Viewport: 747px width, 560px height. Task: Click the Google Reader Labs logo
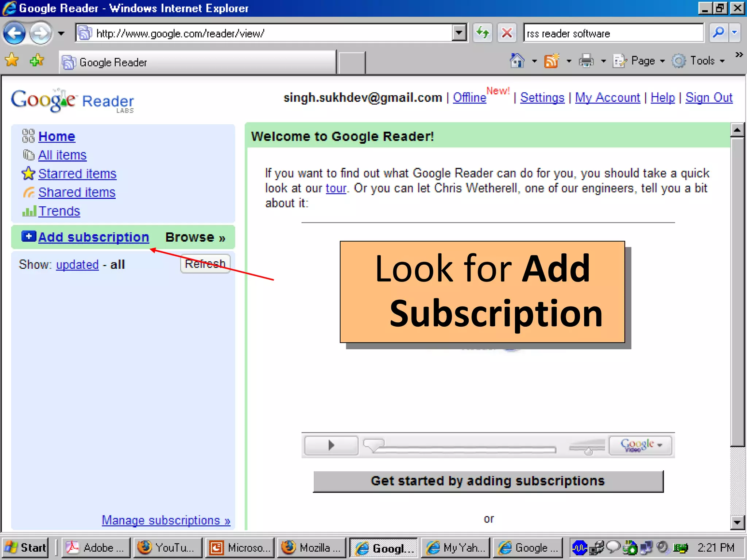(73, 101)
